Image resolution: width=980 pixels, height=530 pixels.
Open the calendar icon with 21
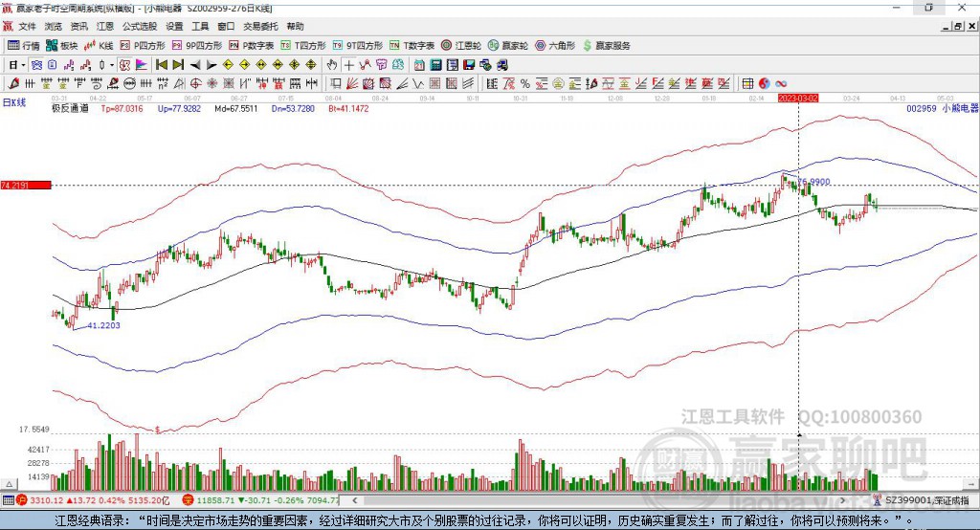click(419, 64)
